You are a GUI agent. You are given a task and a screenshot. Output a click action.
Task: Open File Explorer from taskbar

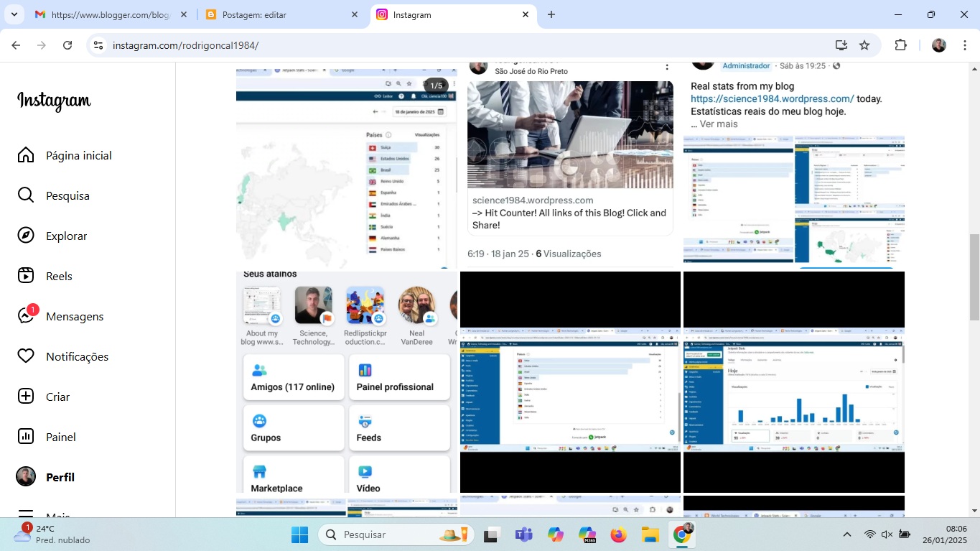650,534
